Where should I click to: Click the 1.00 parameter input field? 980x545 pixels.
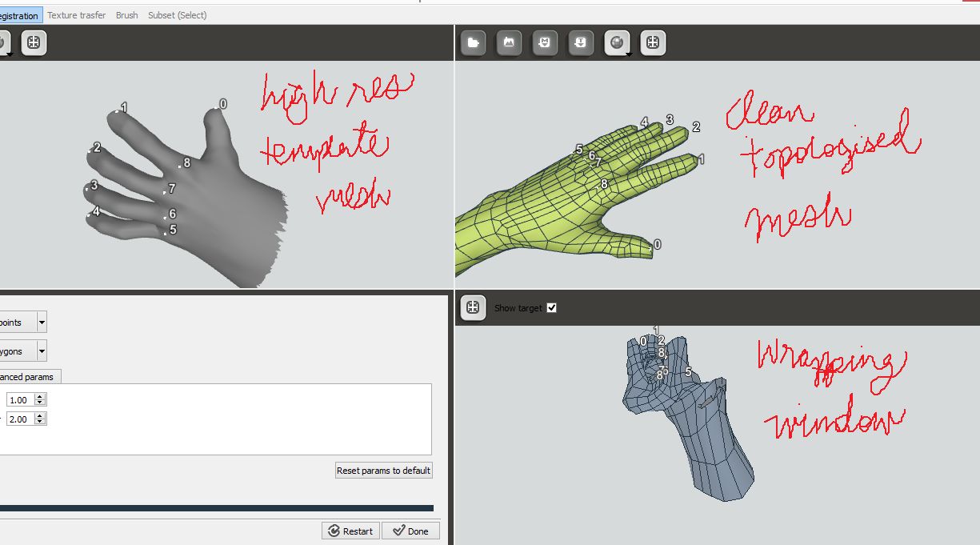pos(20,399)
